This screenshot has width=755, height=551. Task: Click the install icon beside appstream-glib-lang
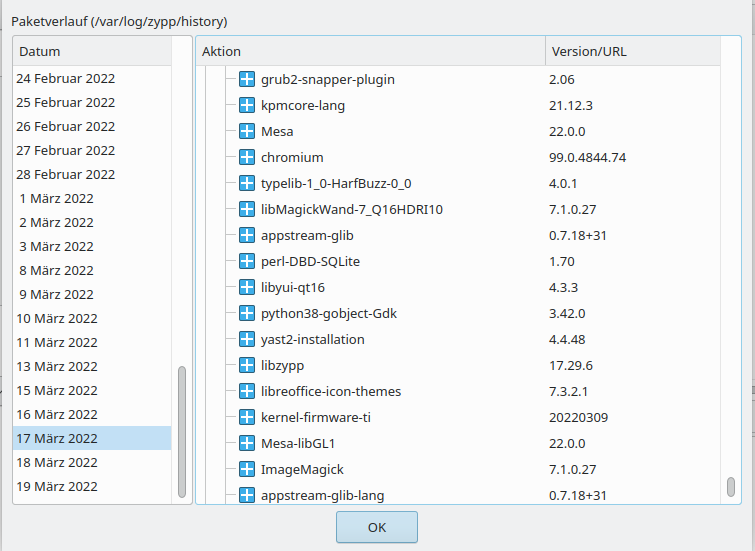pyautogui.click(x=247, y=495)
